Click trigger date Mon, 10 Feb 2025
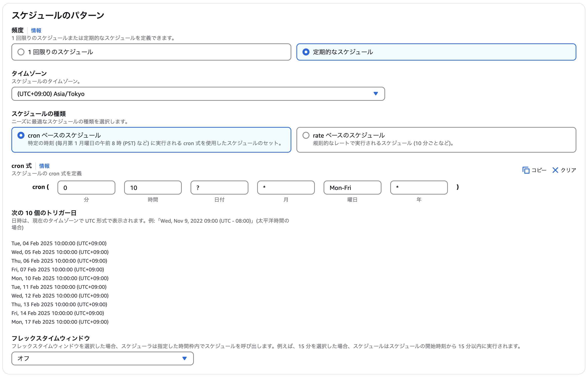Viewport: 588px width, 377px height. coord(60,278)
